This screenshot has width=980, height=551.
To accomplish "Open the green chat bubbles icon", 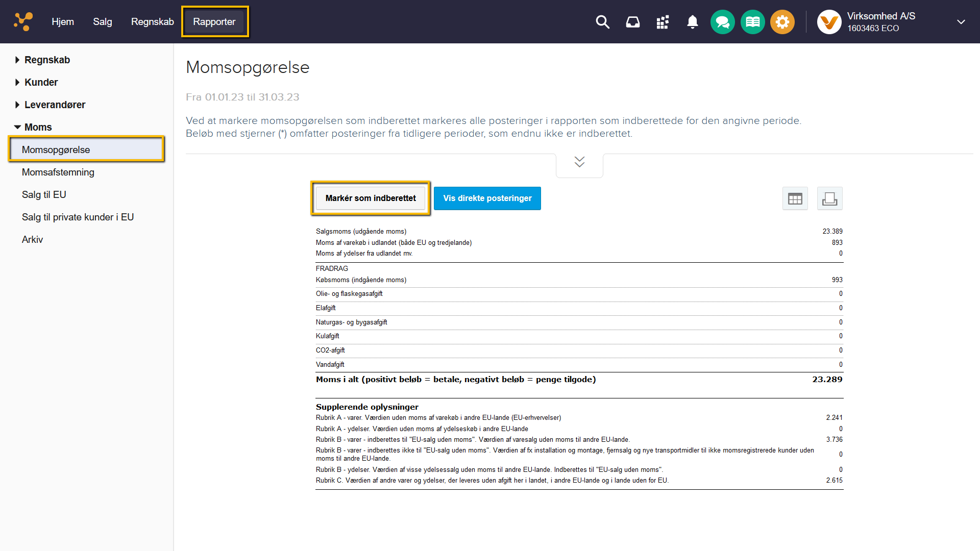I will coord(722,22).
